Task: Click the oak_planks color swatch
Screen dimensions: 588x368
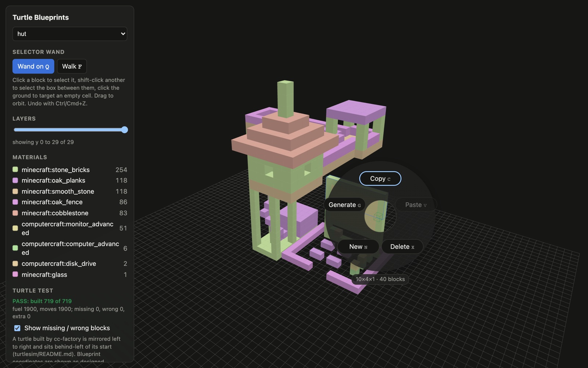Action: pos(15,180)
